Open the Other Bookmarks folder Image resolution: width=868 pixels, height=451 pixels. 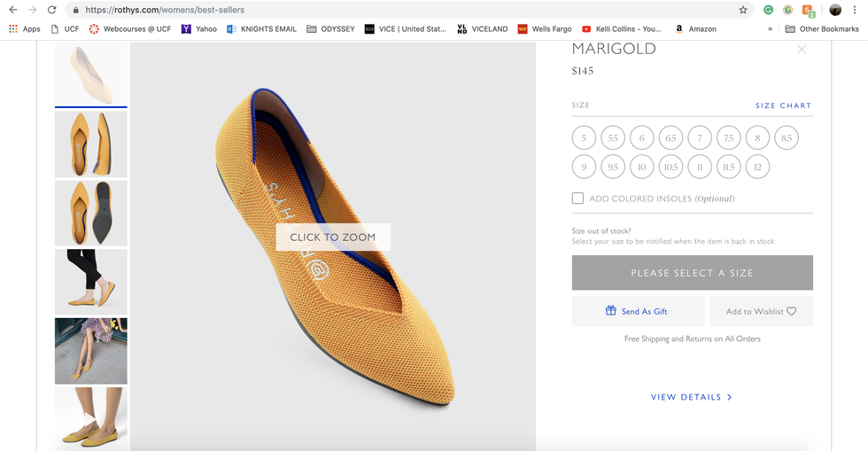point(822,28)
